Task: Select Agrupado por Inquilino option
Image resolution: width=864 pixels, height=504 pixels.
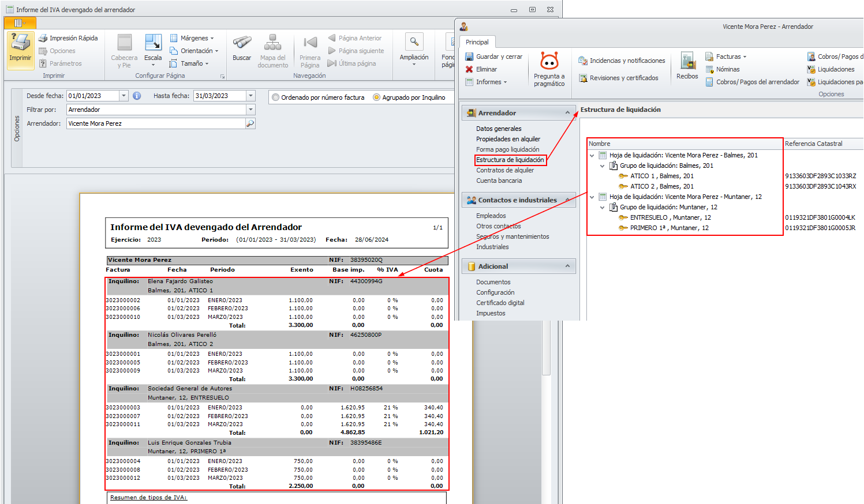Action: coord(377,97)
